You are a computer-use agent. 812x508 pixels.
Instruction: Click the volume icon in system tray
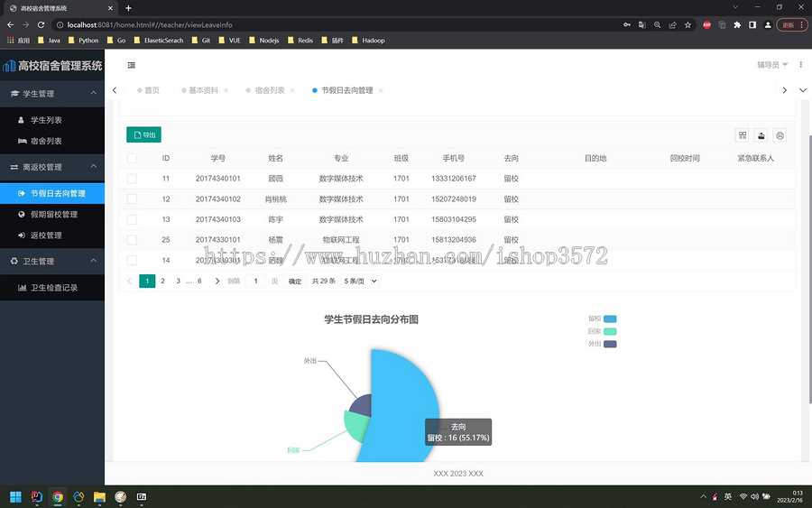(x=754, y=496)
